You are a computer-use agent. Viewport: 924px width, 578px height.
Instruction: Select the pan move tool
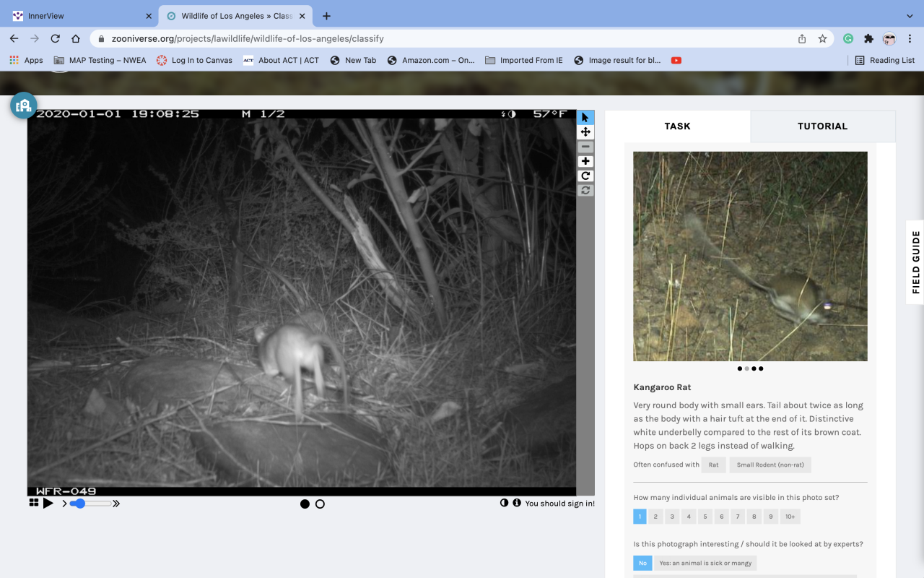coord(585,131)
